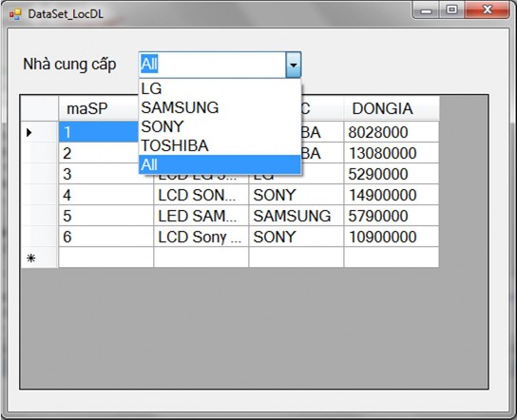Click the price cell 5790000
This screenshot has height=420, width=517.
(392, 216)
